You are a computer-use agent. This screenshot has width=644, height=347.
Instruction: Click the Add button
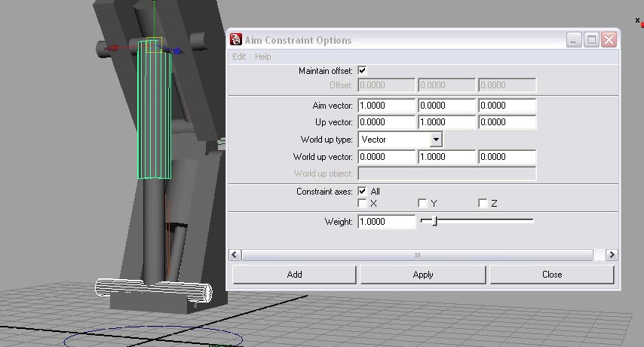294,275
